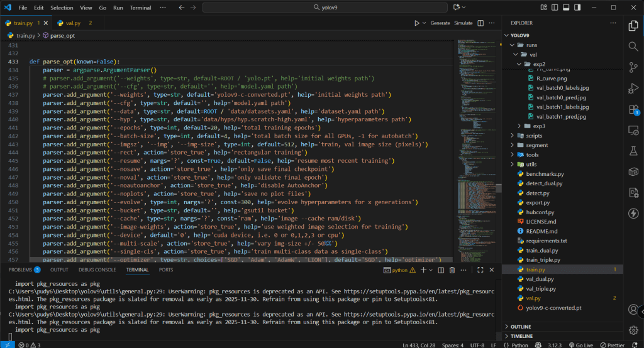Open the Manage gear icon

coord(633,330)
